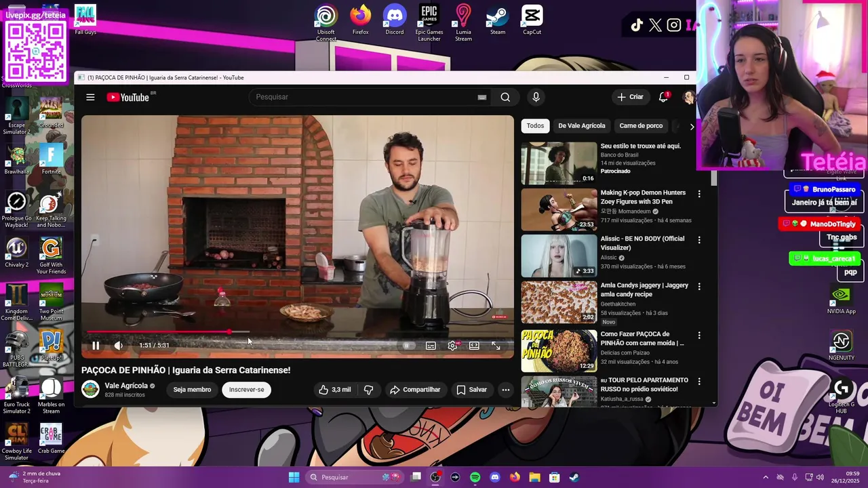Open Fortnite desktop shortcut

(x=51, y=159)
